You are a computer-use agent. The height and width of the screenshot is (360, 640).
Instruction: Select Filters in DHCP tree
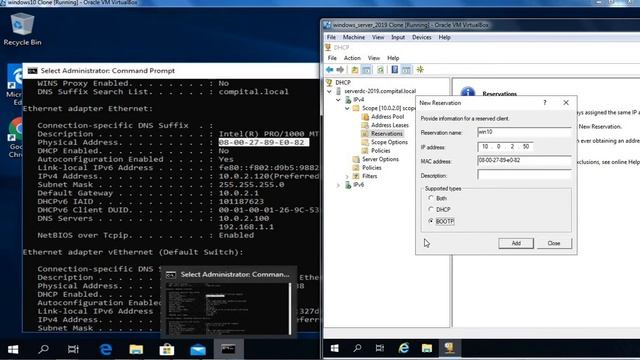369,176
